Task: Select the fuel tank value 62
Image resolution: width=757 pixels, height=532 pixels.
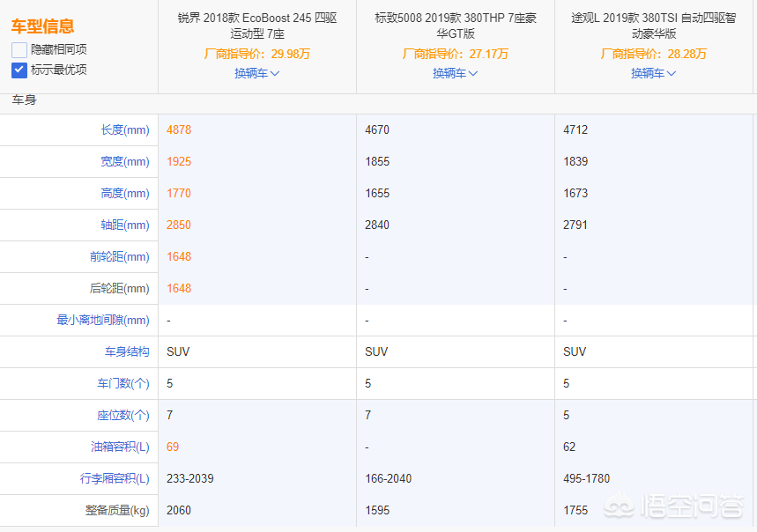Action: click(569, 447)
